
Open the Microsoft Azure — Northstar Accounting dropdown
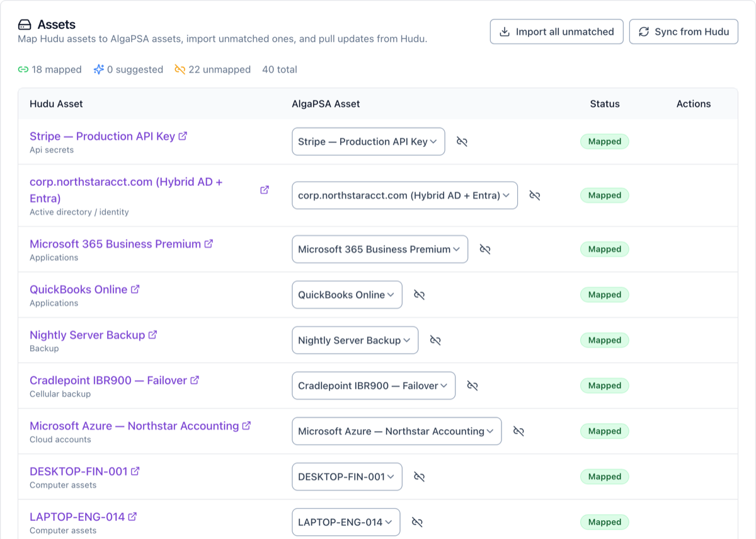coord(397,431)
